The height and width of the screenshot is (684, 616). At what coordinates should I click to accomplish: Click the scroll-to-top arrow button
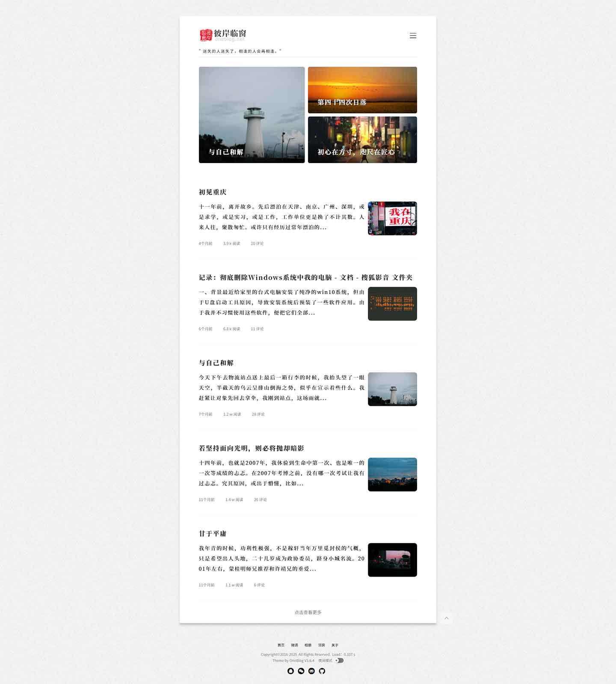[x=446, y=618]
